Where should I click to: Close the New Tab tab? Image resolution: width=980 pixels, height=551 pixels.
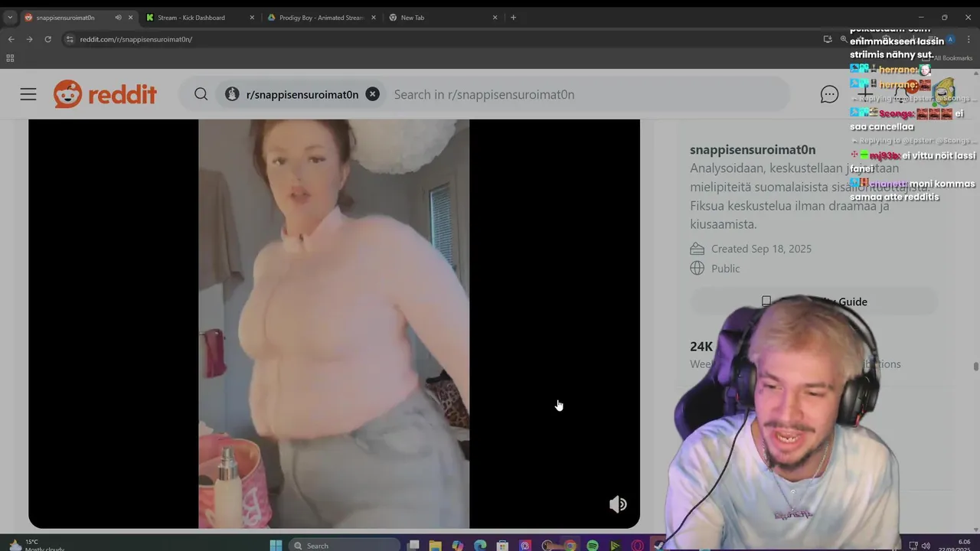coord(495,18)
